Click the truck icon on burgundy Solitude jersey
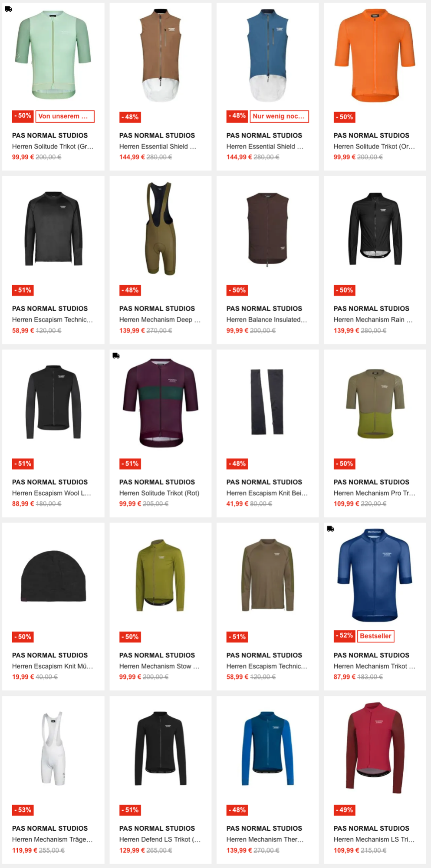Image resolution: width=431 pixels, height=868 pixels. 116,355
